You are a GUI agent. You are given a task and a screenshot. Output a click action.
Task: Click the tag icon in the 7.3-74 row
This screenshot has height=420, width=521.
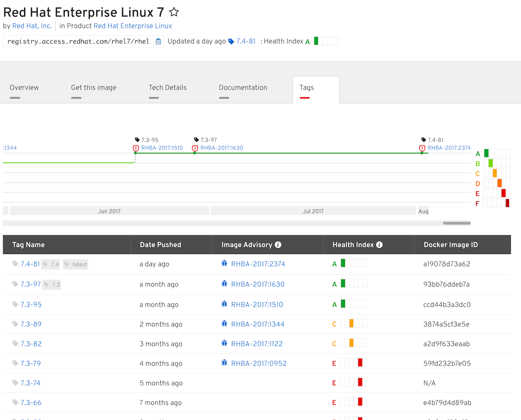pyautogui.click(x=15, y=383)
